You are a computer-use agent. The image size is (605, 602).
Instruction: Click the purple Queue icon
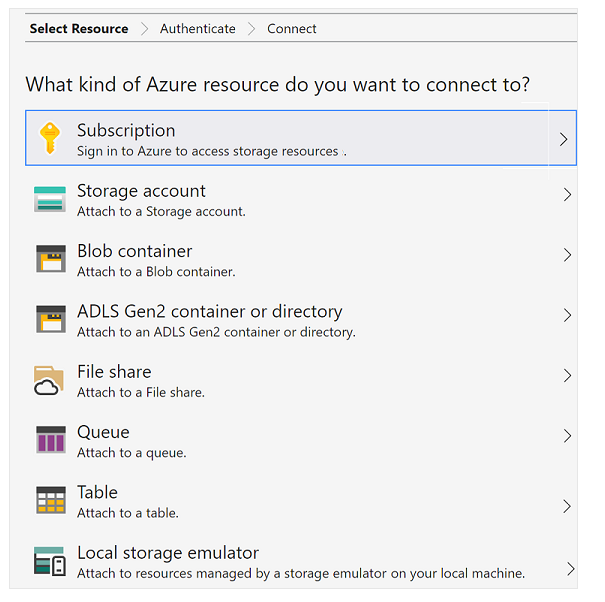pos(49,440)
